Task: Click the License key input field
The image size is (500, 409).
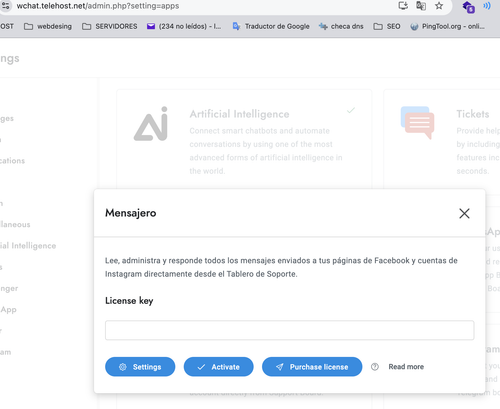Action: coord(289,330)
